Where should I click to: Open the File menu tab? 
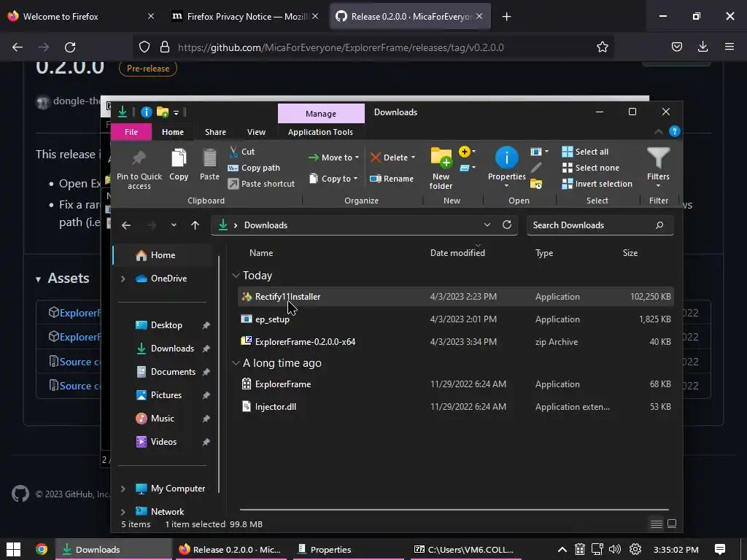131,132
